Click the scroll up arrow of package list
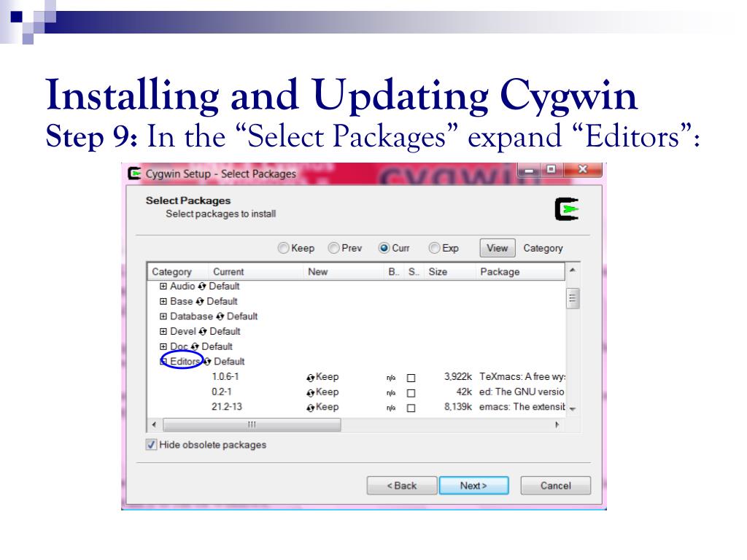The height and width of the screenshot is (560, 747). [573, 270]
